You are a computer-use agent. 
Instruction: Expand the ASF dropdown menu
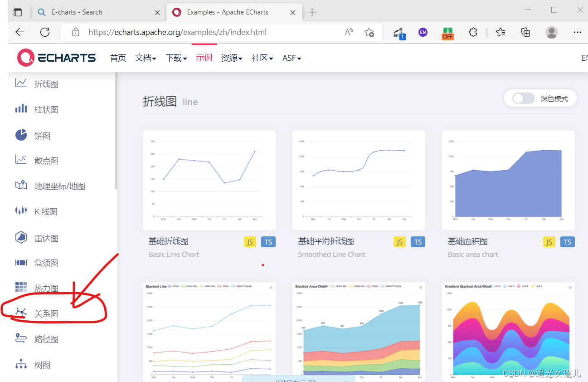point(292,58)
